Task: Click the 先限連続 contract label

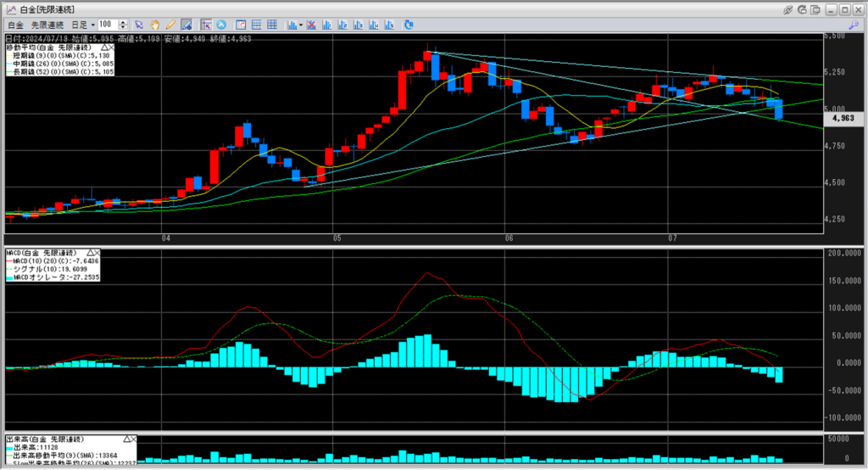Action: point(47,25)
